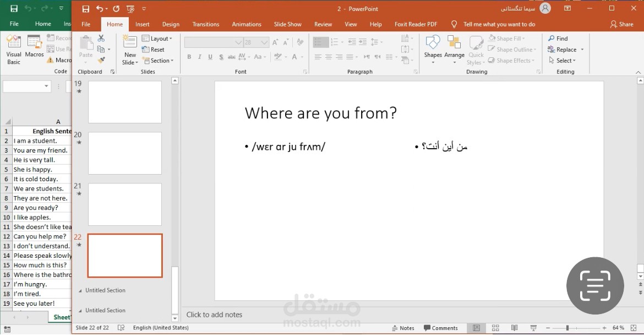This screenshot has height=336, width=644.
Task: Open PowerPoint File tab
Action: [86, 24]
